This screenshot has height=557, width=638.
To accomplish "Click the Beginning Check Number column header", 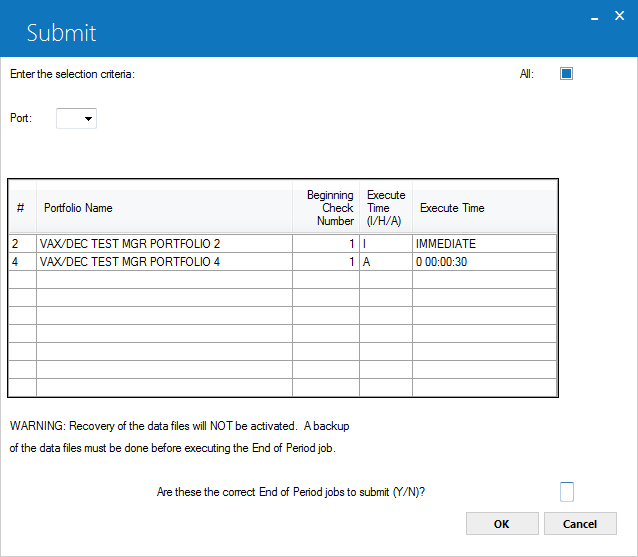I will point(326,208).
